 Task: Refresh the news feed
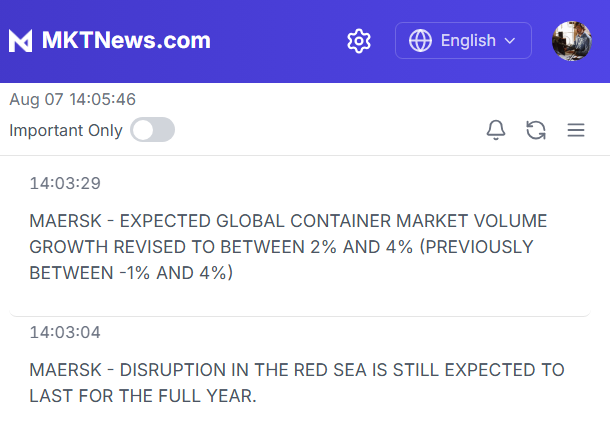coord(536,130)
